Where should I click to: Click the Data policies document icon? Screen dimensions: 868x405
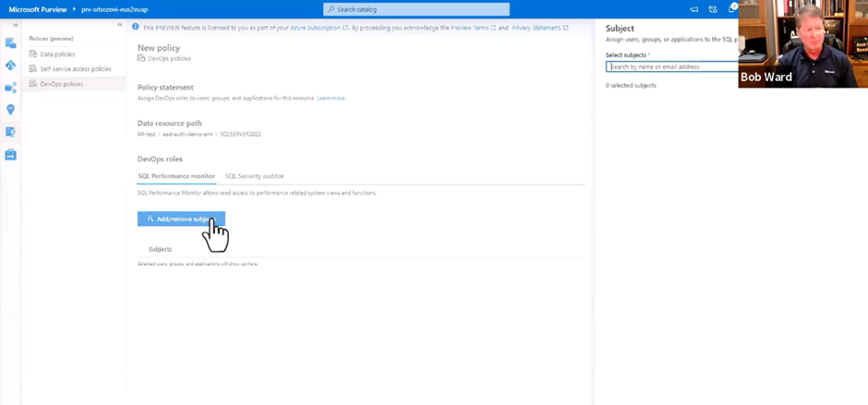pos(32,54)
